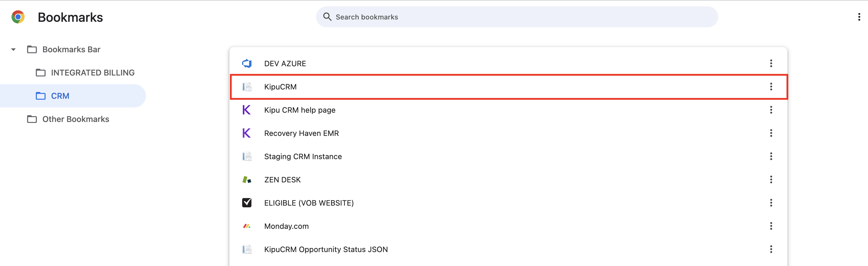The width and height of the screenshot is (868, 266).
Task: Select the CRM folder in sidebar
Action: 60,96
